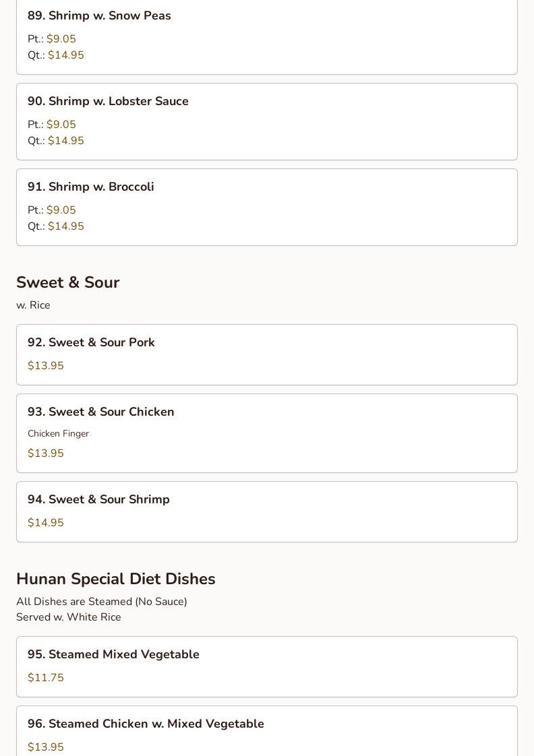This screenshot has width=534, height=756.
Task: Pick pint price of Shrimp w. Broccoli
Action: [x=61, y=210]
